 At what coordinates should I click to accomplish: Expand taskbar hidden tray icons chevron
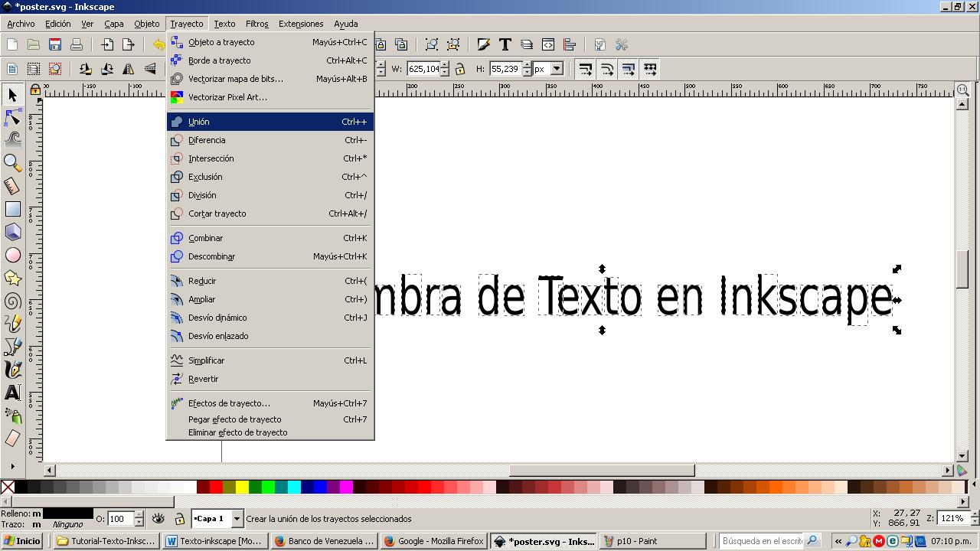pyautogui.click(x=838, y=541)
